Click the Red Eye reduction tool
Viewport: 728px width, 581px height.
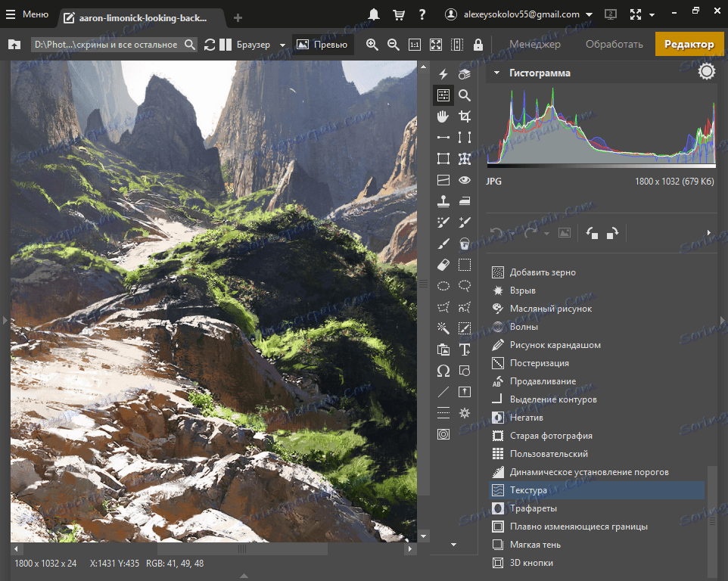pyautogui.click(x=465, y=180)
